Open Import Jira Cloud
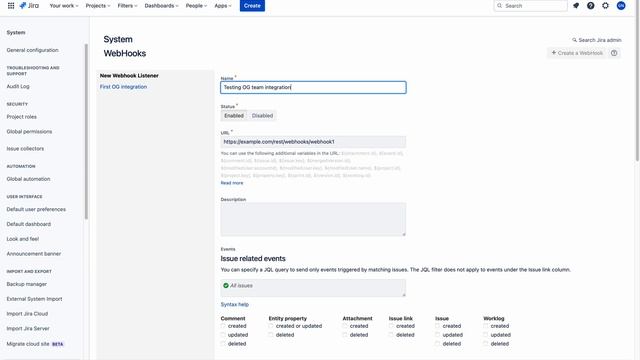The image size is (640, 360). 27,314
